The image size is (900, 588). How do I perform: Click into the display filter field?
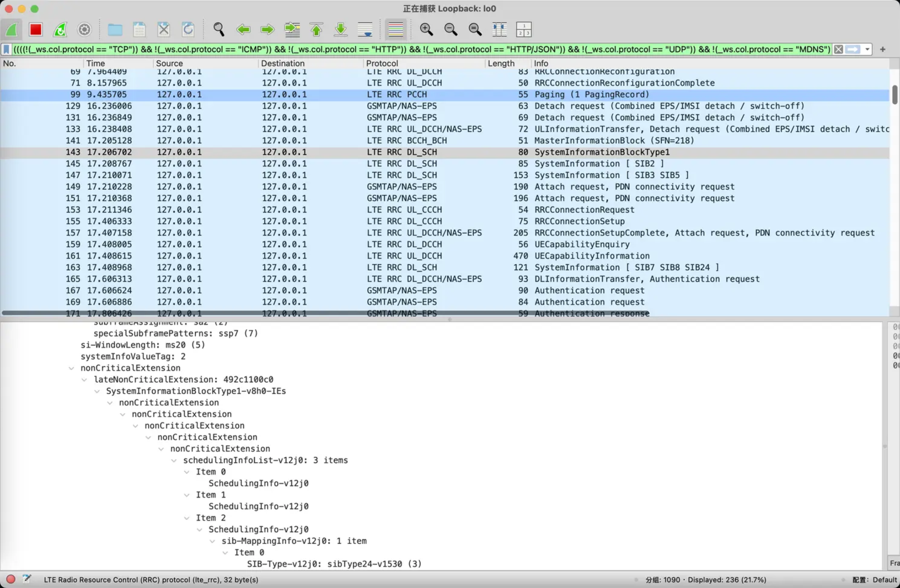point(421,49)
